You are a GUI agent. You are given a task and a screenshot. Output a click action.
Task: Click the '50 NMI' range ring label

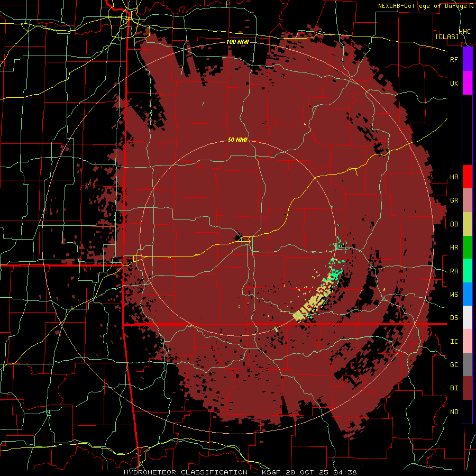coord(237,140)
